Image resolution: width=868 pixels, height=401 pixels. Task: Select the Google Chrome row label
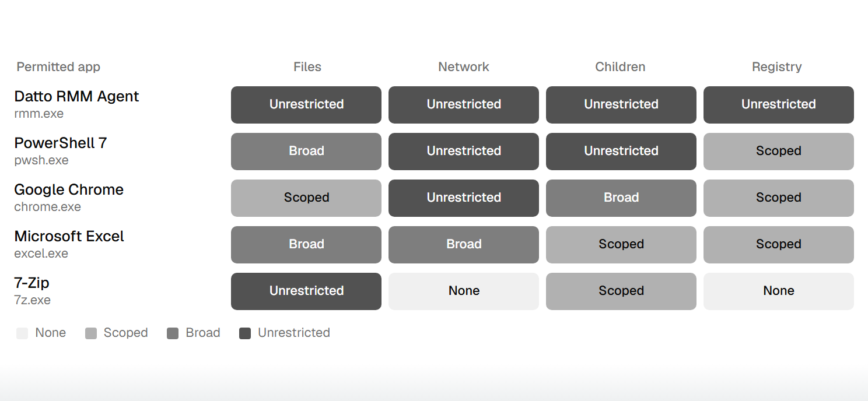tap(69, 198)
